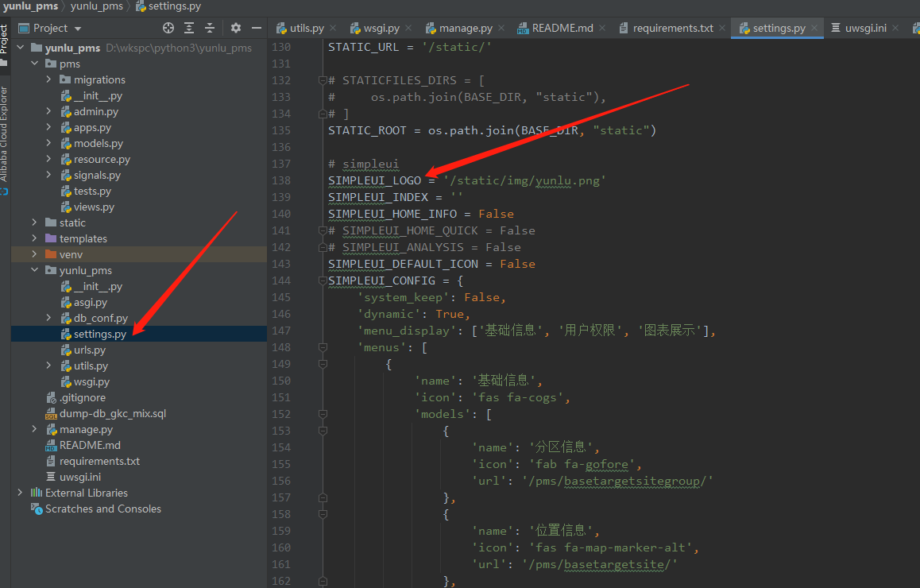
Task: Click yunlu_pms breadcrumb at top left
Action: [30, 6]
